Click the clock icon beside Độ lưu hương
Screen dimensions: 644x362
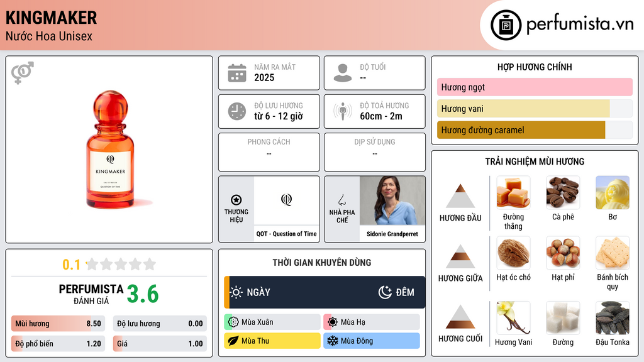(237, 111)
